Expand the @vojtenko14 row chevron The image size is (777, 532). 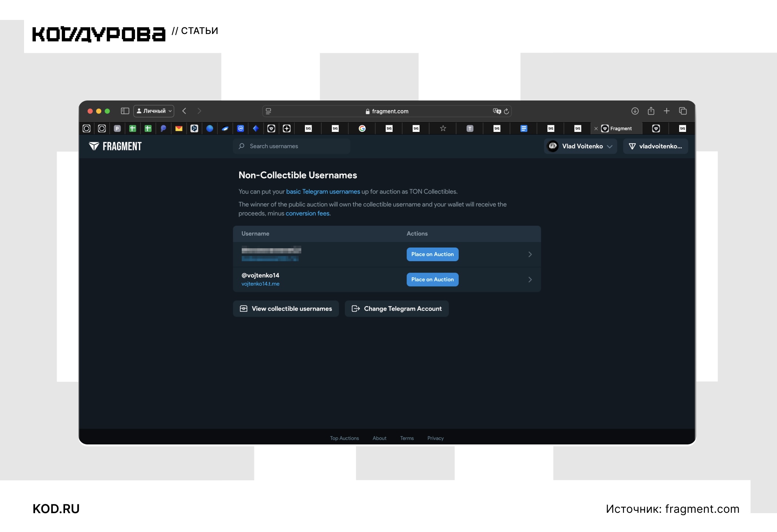coord(530,280)
